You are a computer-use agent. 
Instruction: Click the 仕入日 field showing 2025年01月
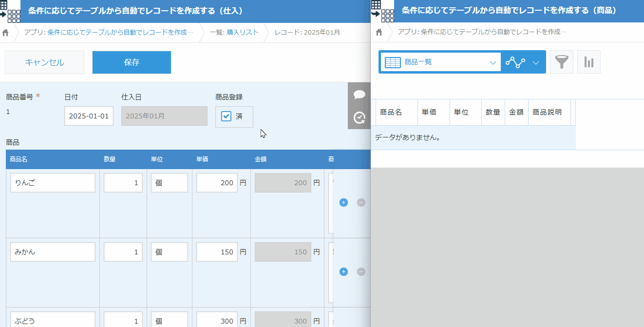pos(164,116)
